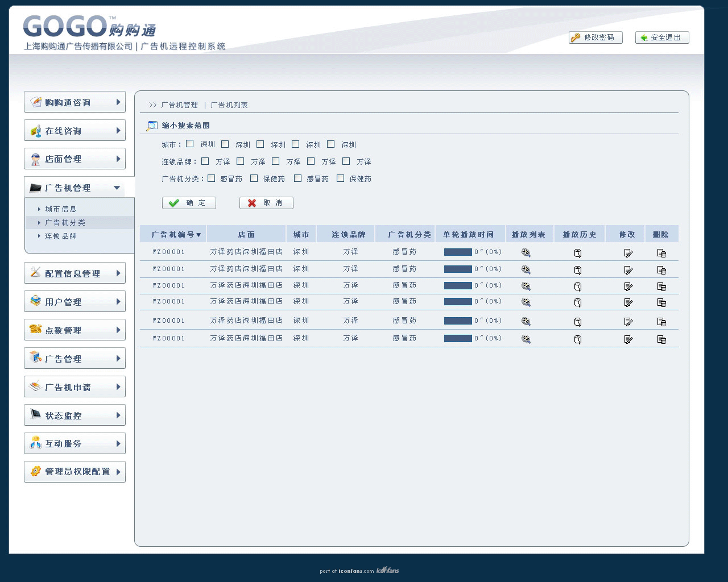Check the first 感冒药 category checkbox

(212, 178)
